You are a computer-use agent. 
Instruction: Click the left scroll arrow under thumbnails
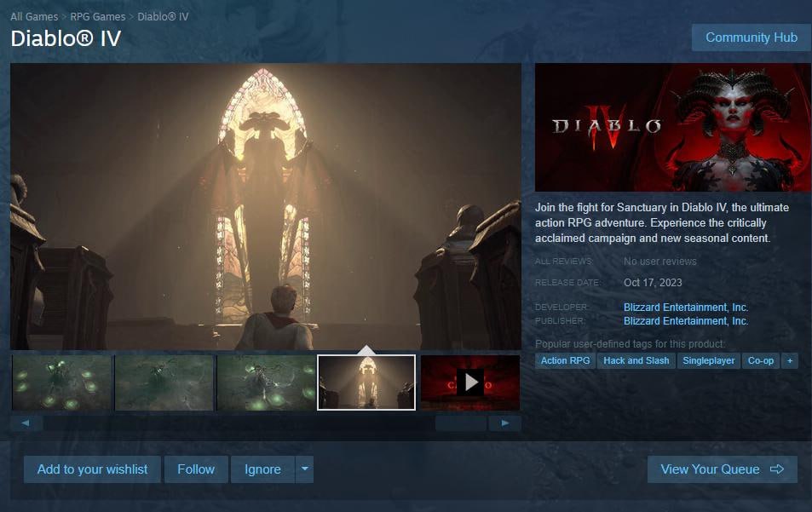26,423
